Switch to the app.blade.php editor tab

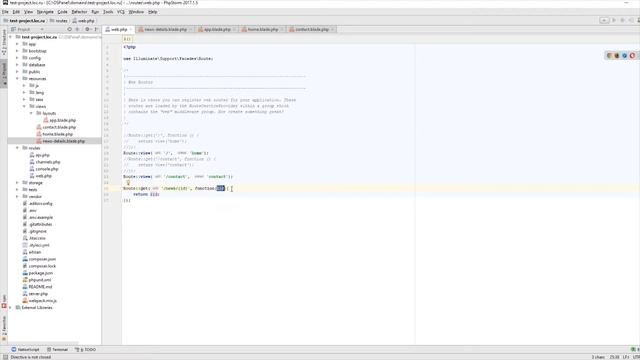[217, 29]
